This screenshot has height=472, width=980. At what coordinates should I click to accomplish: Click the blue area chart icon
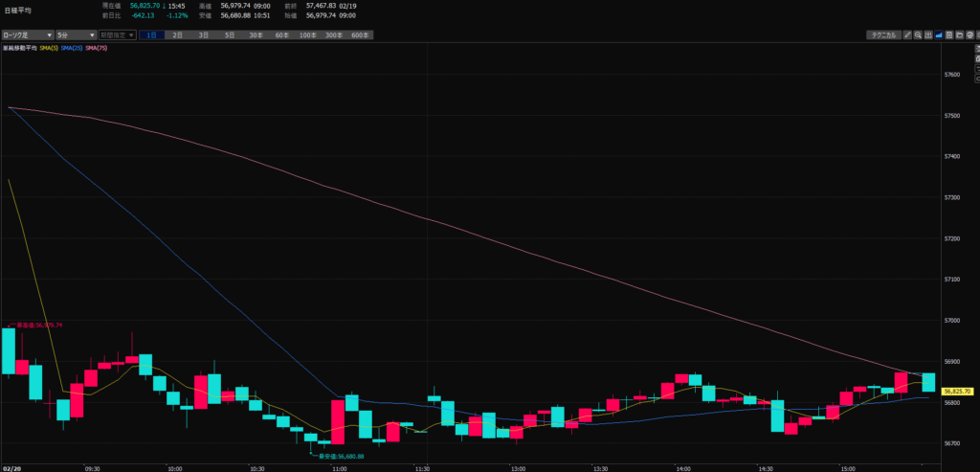(x=939, y=35)
